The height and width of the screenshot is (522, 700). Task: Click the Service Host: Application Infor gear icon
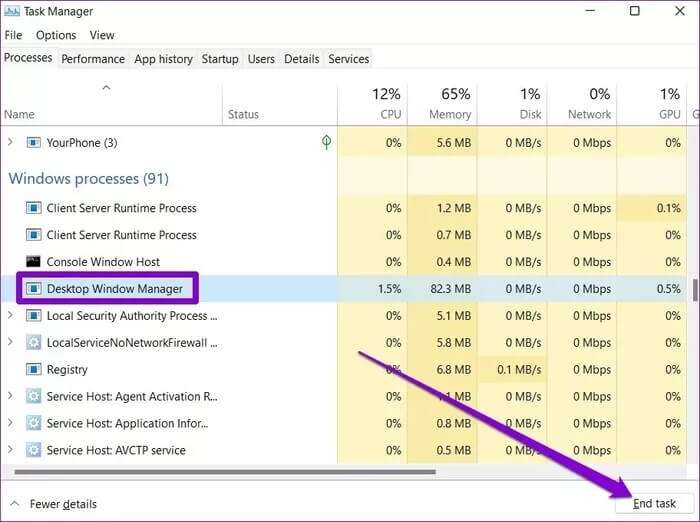pyautogui.click(x=33, y=423)
